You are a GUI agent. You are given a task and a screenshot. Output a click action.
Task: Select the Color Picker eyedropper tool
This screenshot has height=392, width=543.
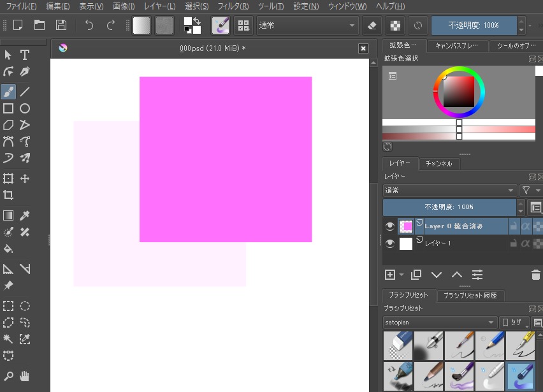[x=25, y=215]
